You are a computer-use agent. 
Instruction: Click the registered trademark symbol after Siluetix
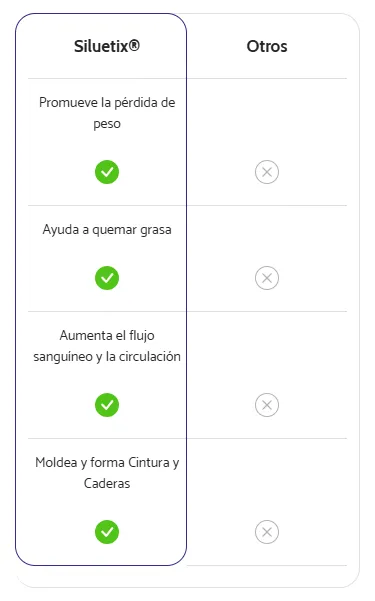pyautogui.click(x=134, y=45)
